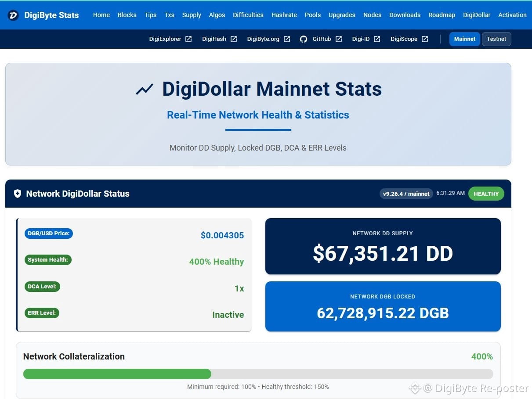Image resolution: width=532 pixels, height=399 pixels.
Task: Click the DigiExplorer external-link icon
Action: (x=188, y=39)
